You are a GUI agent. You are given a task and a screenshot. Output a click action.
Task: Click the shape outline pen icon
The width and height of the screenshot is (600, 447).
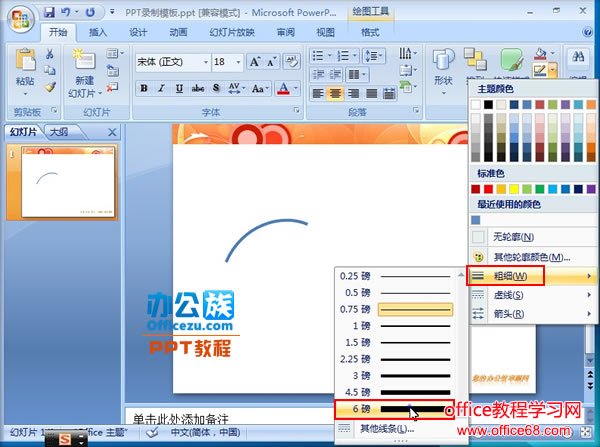tap(540, 70)
